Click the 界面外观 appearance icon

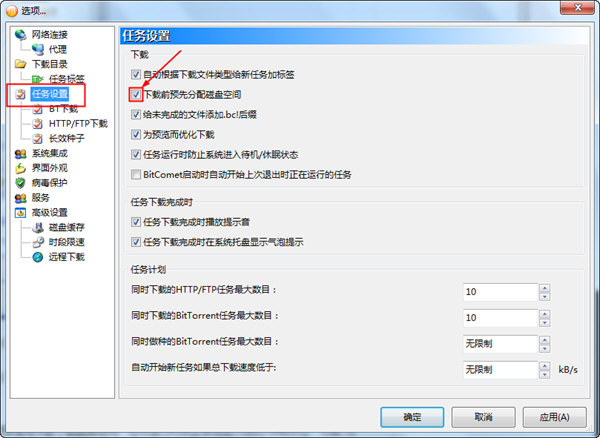coord(20,168)
